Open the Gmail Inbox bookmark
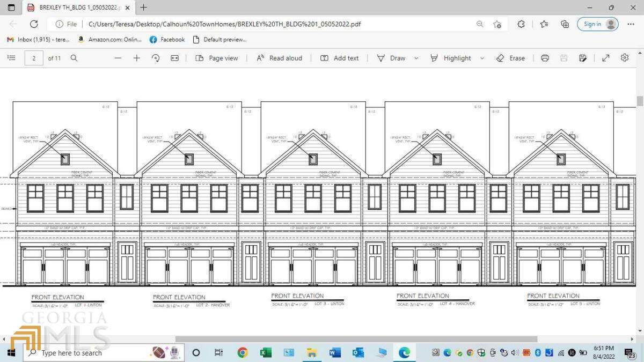Viewport: 644px width, 362px height. [38, 40]
